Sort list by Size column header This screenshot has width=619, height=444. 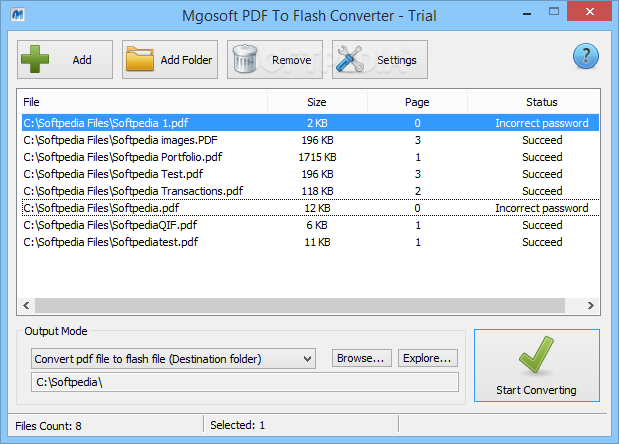317,102
